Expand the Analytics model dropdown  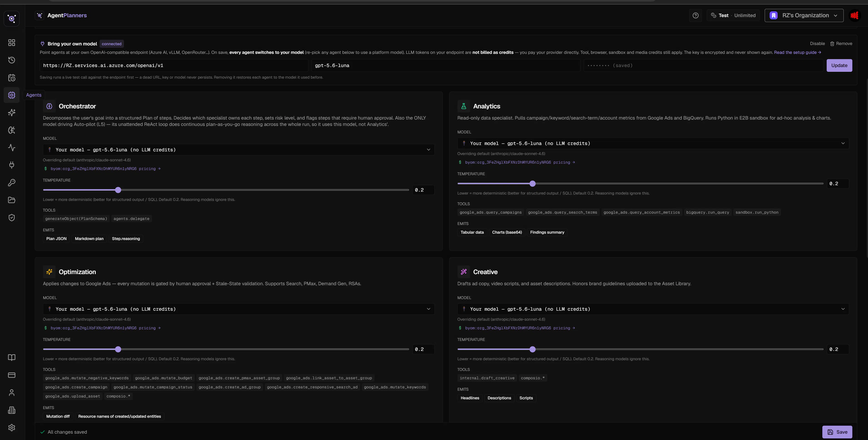pyautogui.click(x=653, y=143)
